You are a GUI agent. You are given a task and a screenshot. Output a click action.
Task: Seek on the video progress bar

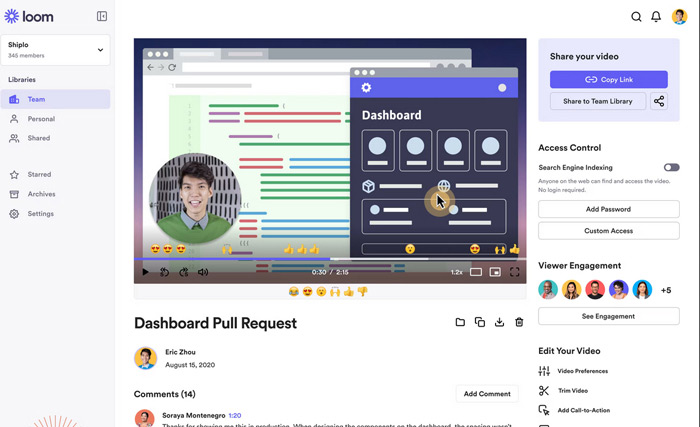[330, 260]
